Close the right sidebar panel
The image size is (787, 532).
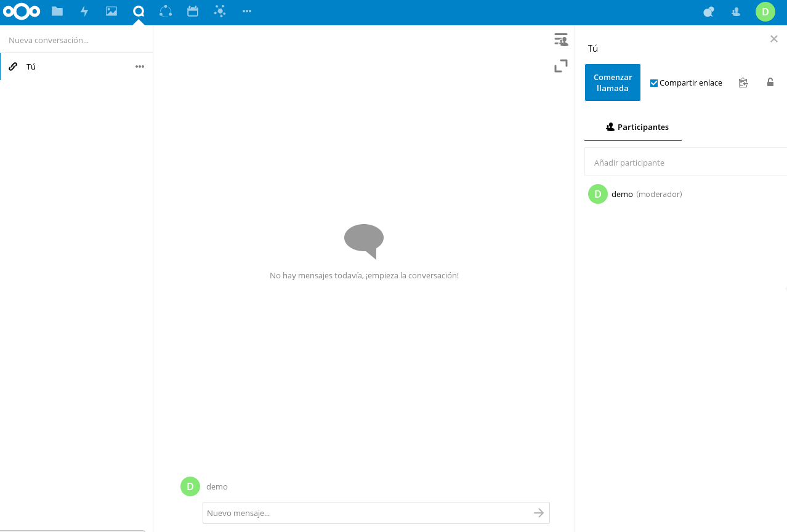click(x=774, y=39)
